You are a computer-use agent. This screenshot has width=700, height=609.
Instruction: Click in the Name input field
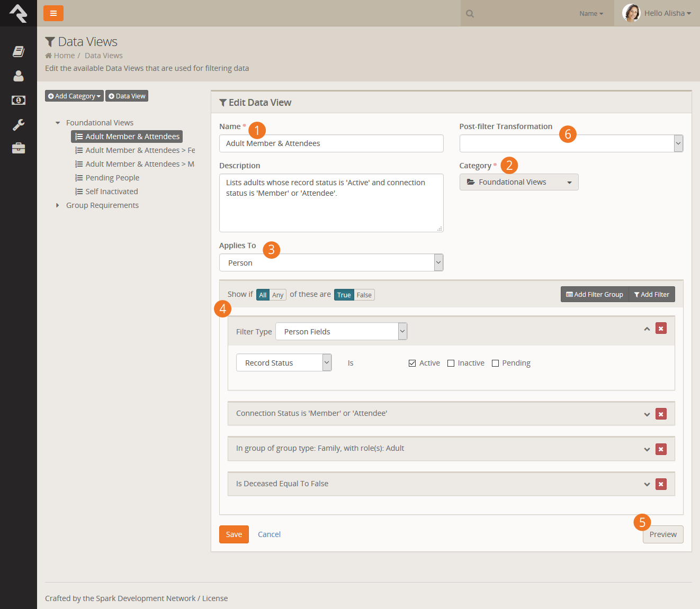(x=331, y=143)
